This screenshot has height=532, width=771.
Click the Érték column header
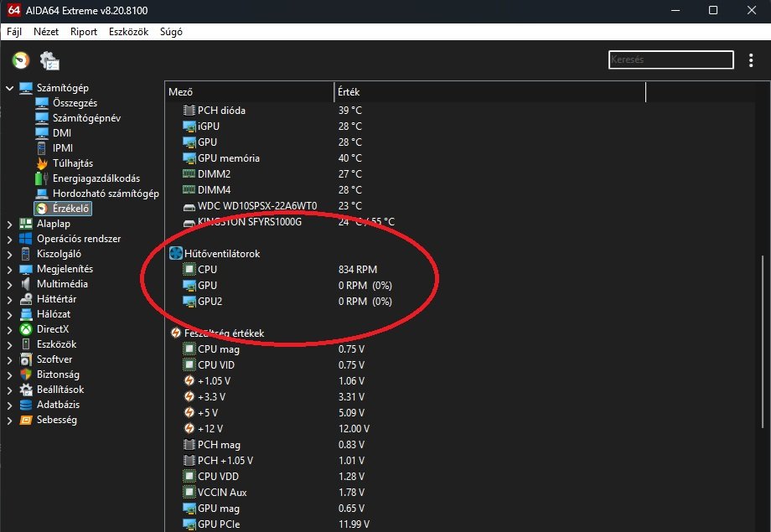[349, 92]
